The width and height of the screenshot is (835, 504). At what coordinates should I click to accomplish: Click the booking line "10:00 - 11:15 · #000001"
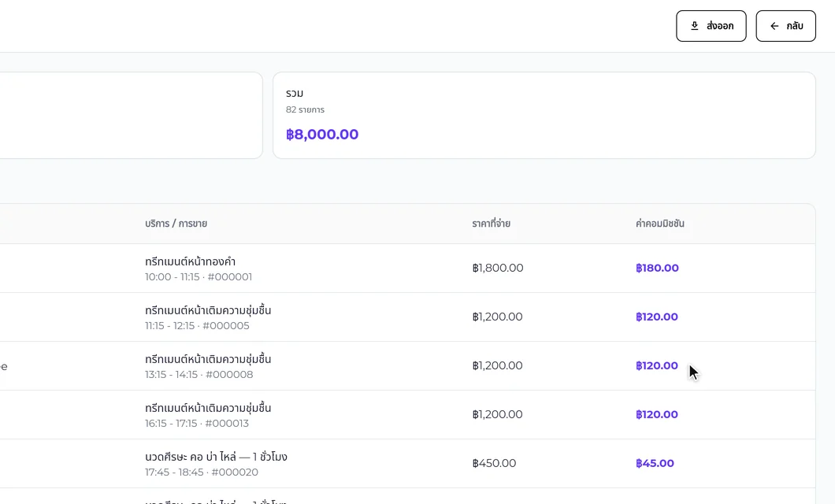pos(199,276)
